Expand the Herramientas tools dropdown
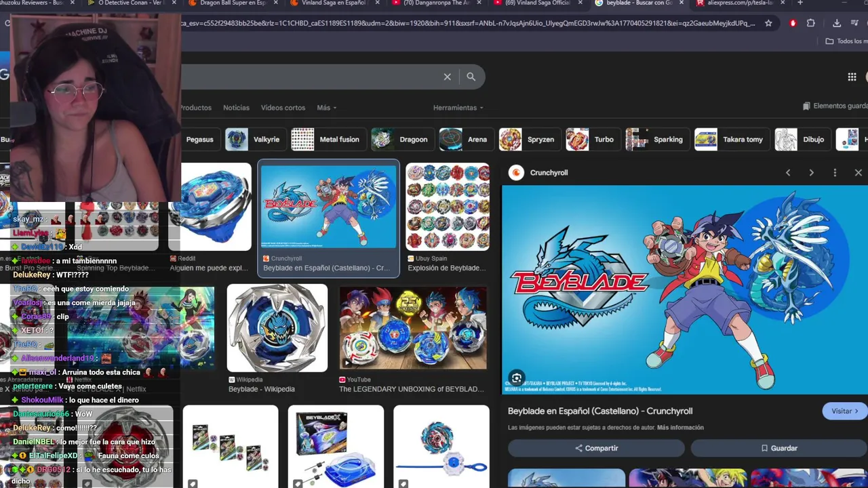This screenshot has height=488, width=868. 458,108
